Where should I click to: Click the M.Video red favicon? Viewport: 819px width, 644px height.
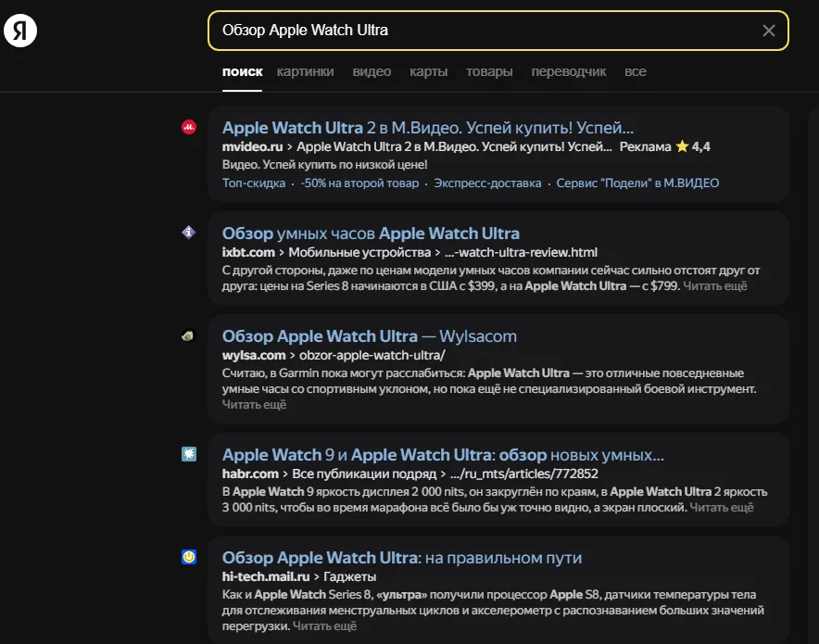pos(189,127)
